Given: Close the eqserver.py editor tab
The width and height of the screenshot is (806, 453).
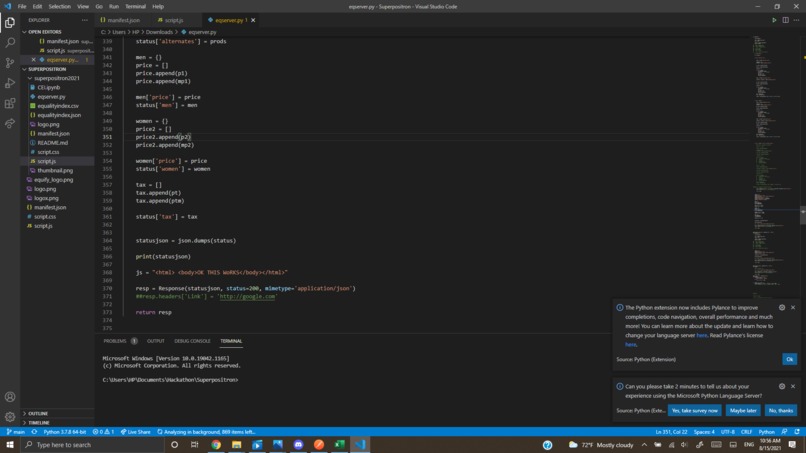Looking at the screenshot, I should point(253,20).
